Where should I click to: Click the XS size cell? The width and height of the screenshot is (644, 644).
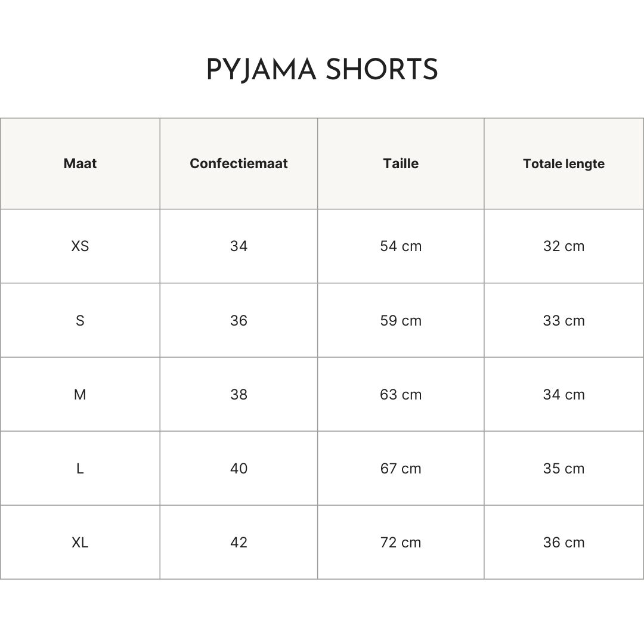point(80,246)
